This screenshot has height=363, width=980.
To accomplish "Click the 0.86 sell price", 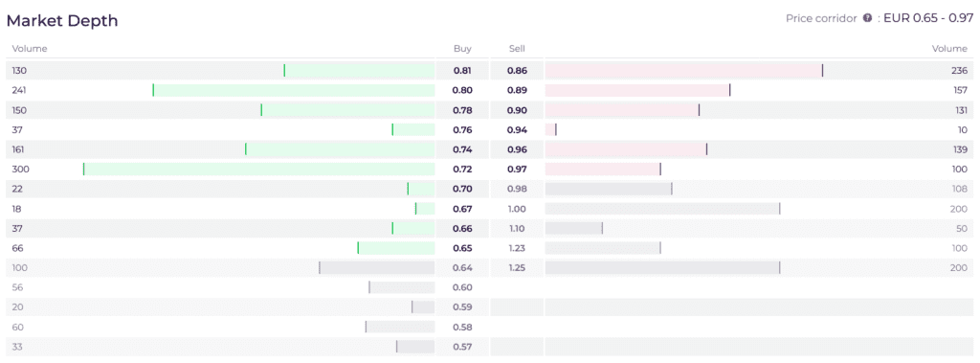I will coord(517,71).
